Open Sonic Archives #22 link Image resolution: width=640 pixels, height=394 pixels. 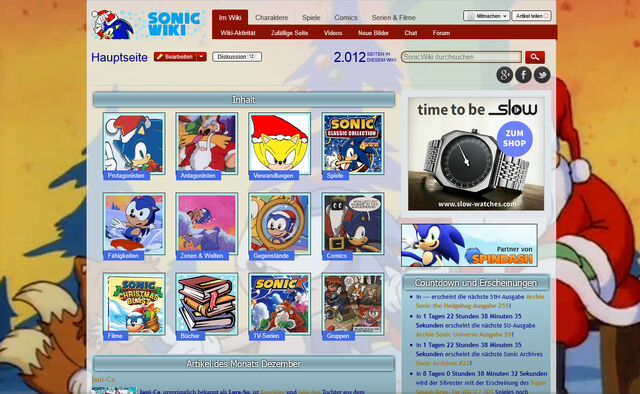442,363
